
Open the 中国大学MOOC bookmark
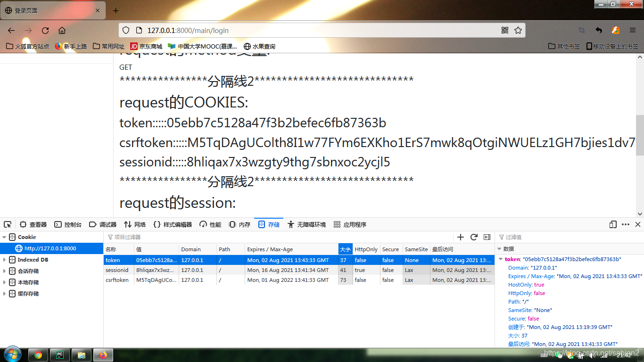pos(202,46)
